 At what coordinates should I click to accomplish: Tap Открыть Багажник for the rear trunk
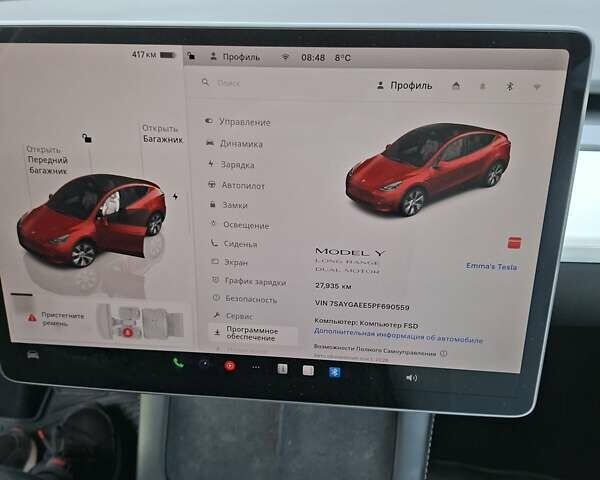tap(162, 134)
